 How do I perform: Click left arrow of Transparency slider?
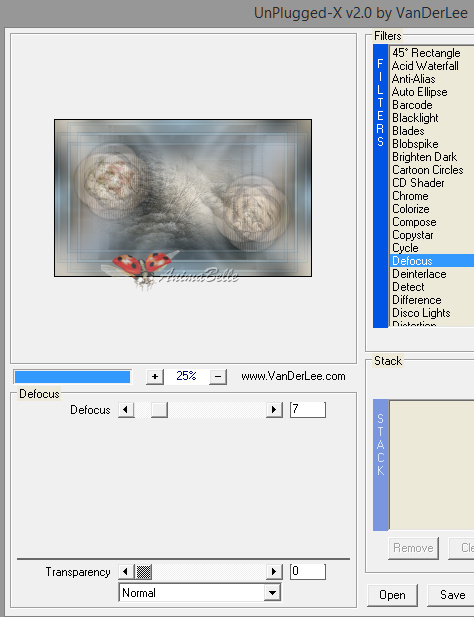click(126, 571)
